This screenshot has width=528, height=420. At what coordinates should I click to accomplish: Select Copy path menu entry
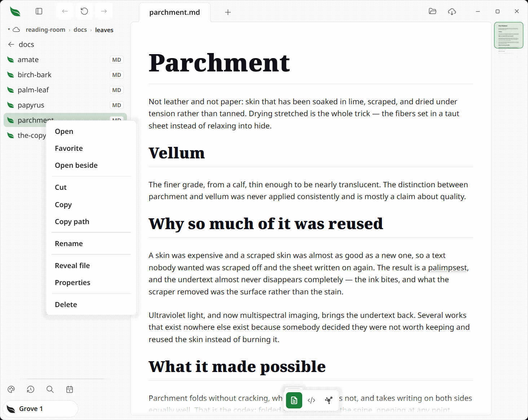(x=91, y=222)
